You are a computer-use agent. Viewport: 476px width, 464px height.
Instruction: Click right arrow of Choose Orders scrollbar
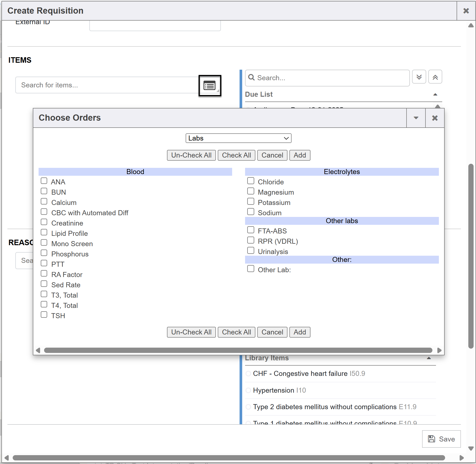[x=439, y=350]
